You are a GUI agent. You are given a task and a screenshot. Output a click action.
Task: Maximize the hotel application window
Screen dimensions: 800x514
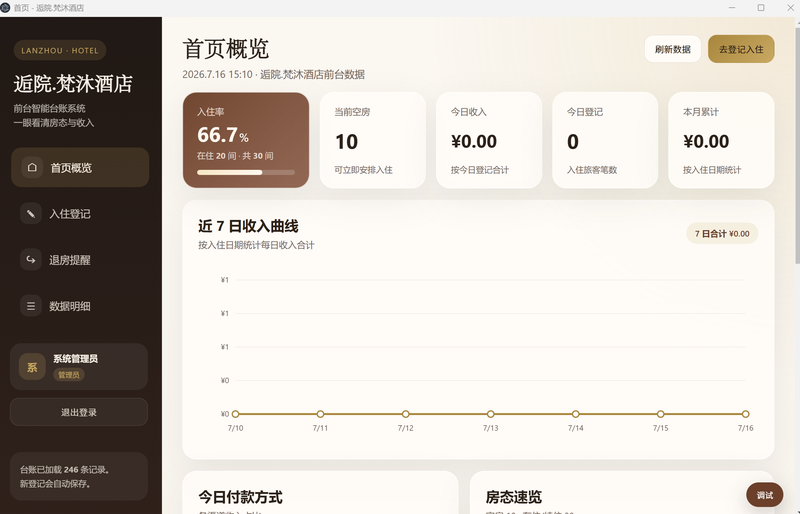tap(761, 8)
